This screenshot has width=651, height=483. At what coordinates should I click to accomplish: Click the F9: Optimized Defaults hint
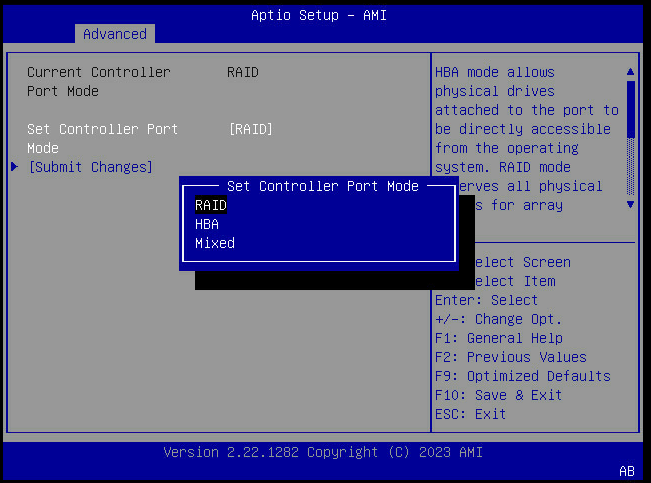522,376
